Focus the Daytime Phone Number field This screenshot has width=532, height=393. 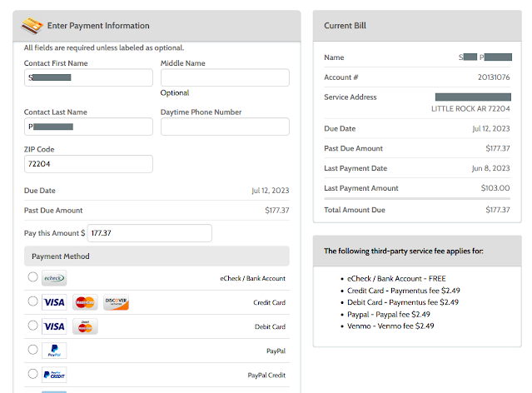coord(225,127)
